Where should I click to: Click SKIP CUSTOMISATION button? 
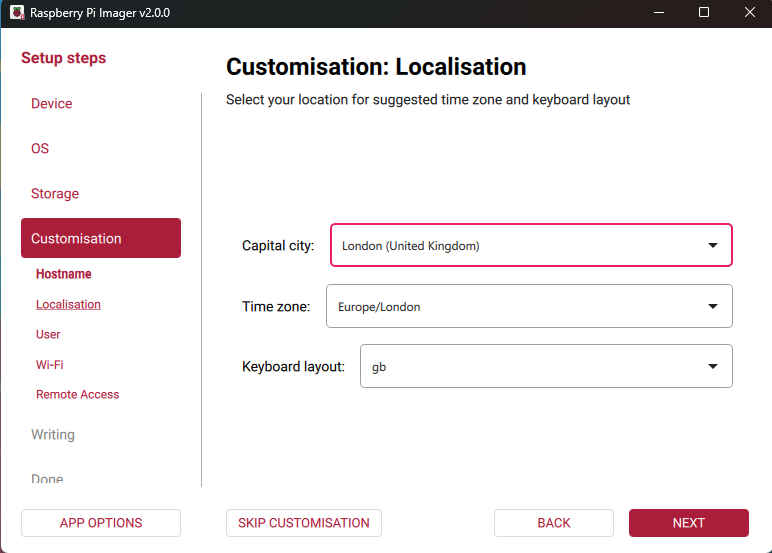(304, 523)
